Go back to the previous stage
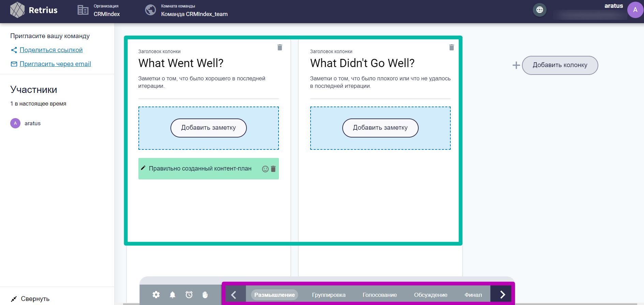Screen dimensions: 644x305 (x=234, y=295)
